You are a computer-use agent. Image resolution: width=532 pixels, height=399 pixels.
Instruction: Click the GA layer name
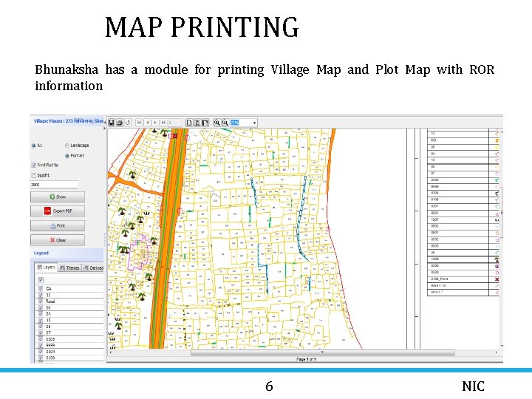(x=49, y=289)
